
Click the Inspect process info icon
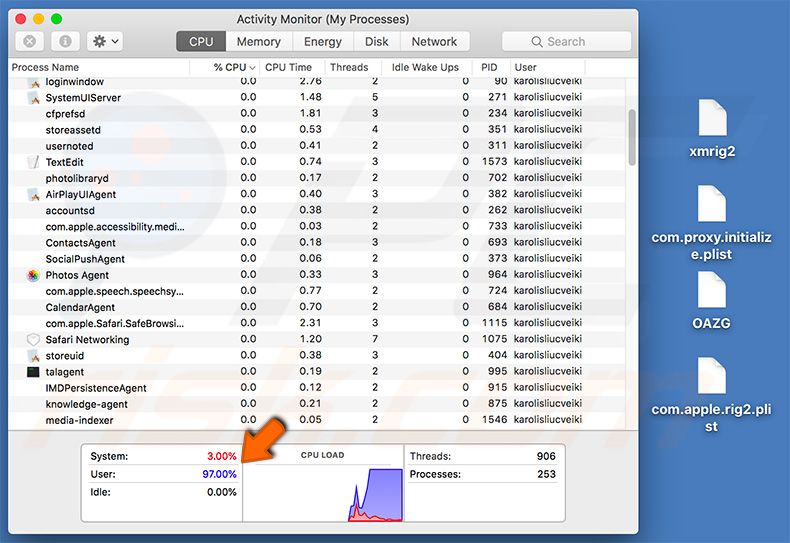coord(64,42)
